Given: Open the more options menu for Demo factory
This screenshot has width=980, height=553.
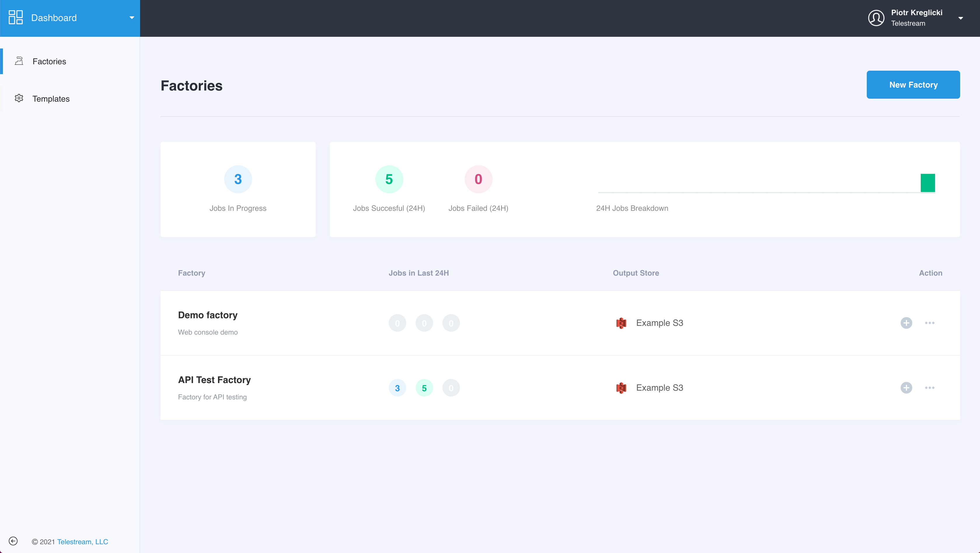Looking at the screenshot, I should click(930, 323).
